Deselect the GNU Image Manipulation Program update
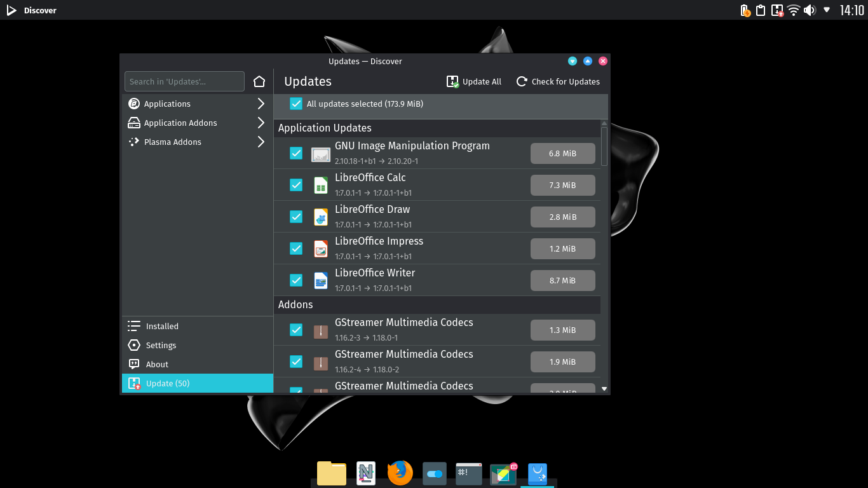 [x=296, y=153]
